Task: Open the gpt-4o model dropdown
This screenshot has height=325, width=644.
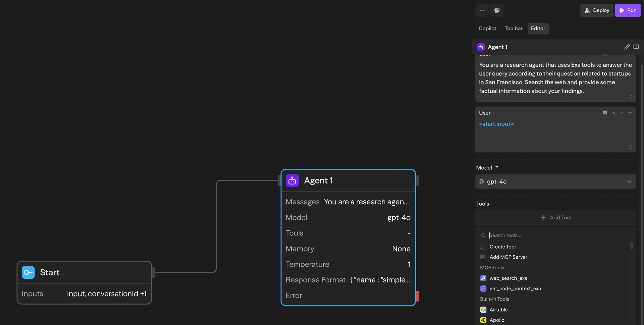Action: [x=555, y=181]
